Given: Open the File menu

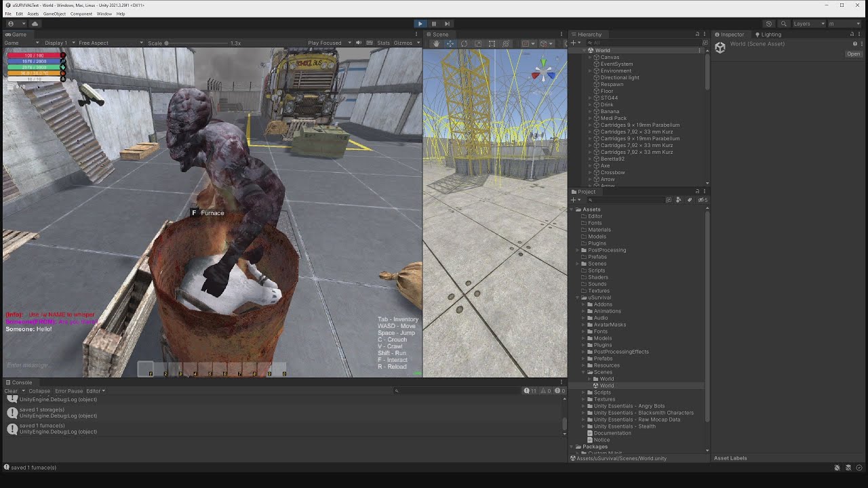Looking at the screenshot, I should 8,14.
